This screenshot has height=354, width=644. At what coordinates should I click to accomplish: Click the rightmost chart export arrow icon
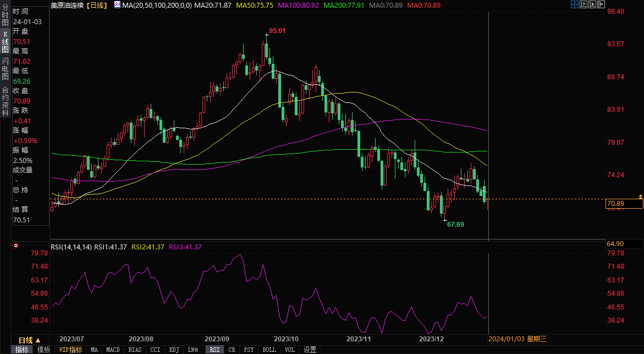coord(602,4)
